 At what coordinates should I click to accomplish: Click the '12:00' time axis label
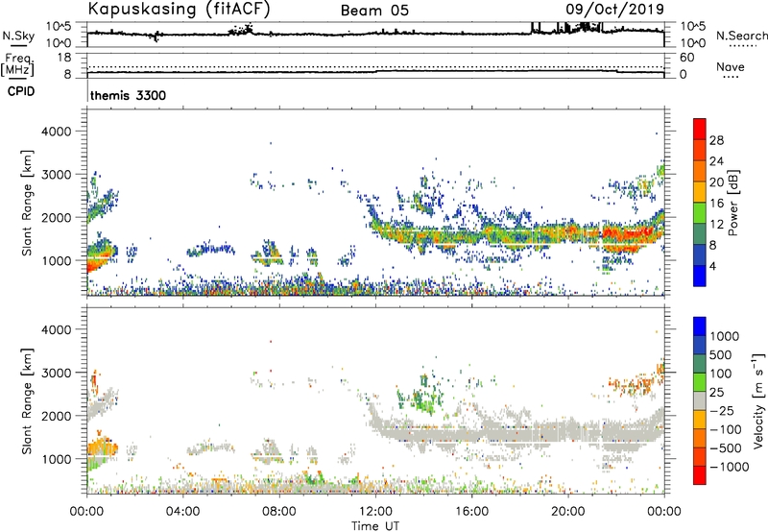[x=375, y=512]
